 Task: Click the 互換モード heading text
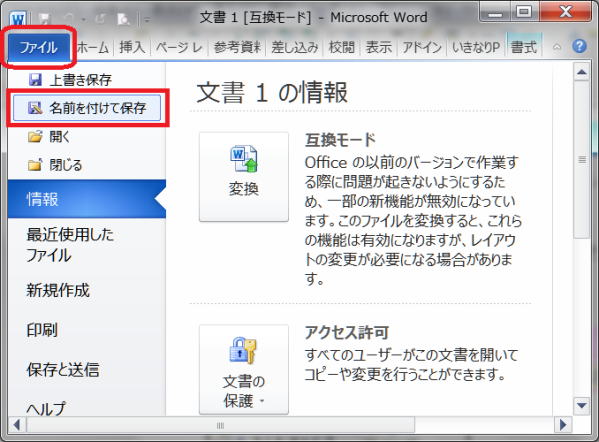340,141
